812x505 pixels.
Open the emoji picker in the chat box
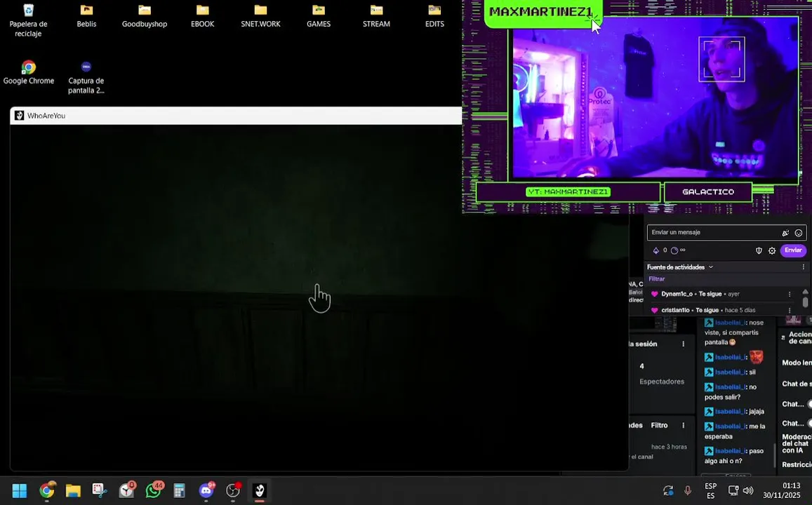pyautogui.click(x=799, y=233)
